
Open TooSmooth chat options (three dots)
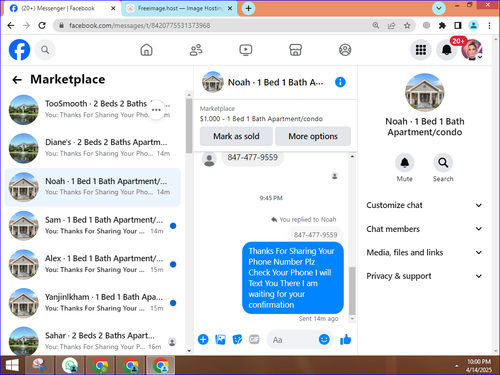click(x=156, y=110)
